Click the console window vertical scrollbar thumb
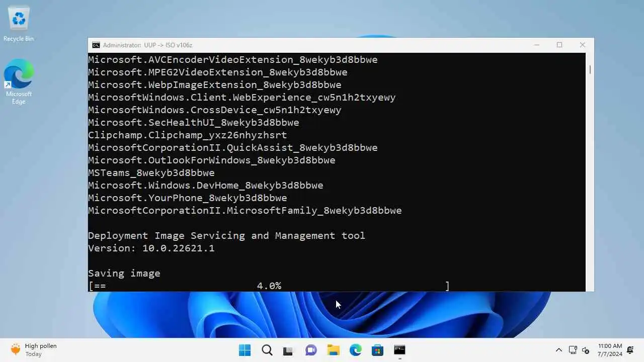 [590, 70]
